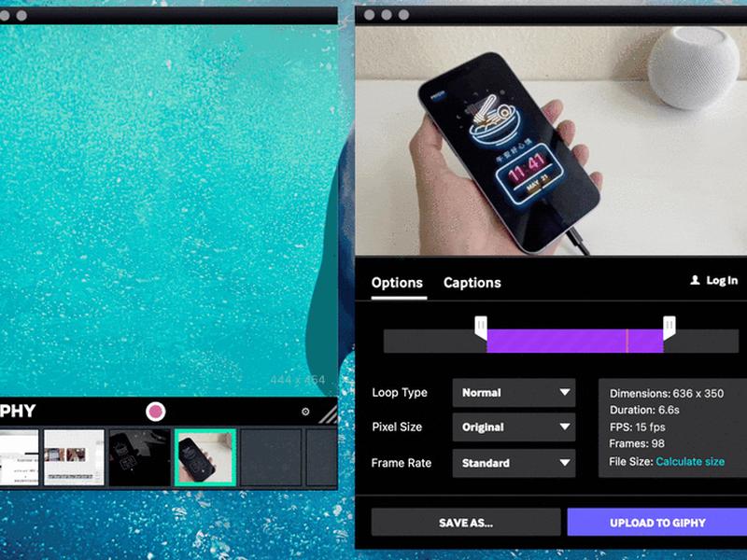The width and height of the screenshot is (747, 560).
Task: Open the capture window settings gear
Action: point(305,412)
